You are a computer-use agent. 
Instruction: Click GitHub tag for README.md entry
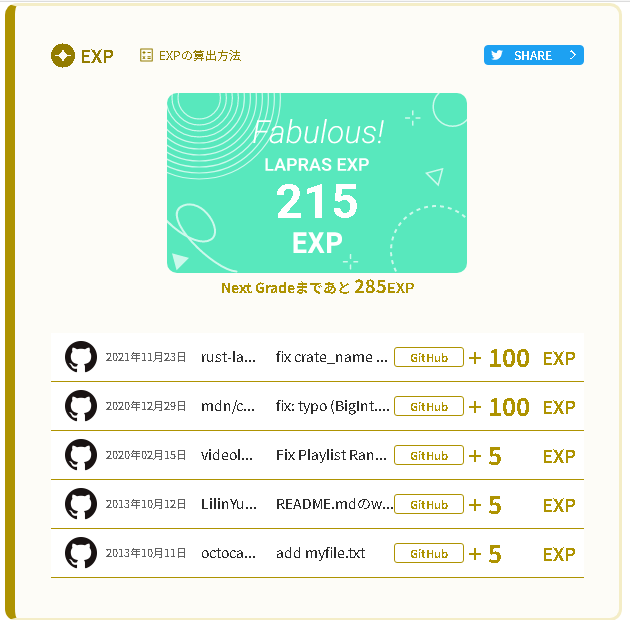tap(428, 504)
